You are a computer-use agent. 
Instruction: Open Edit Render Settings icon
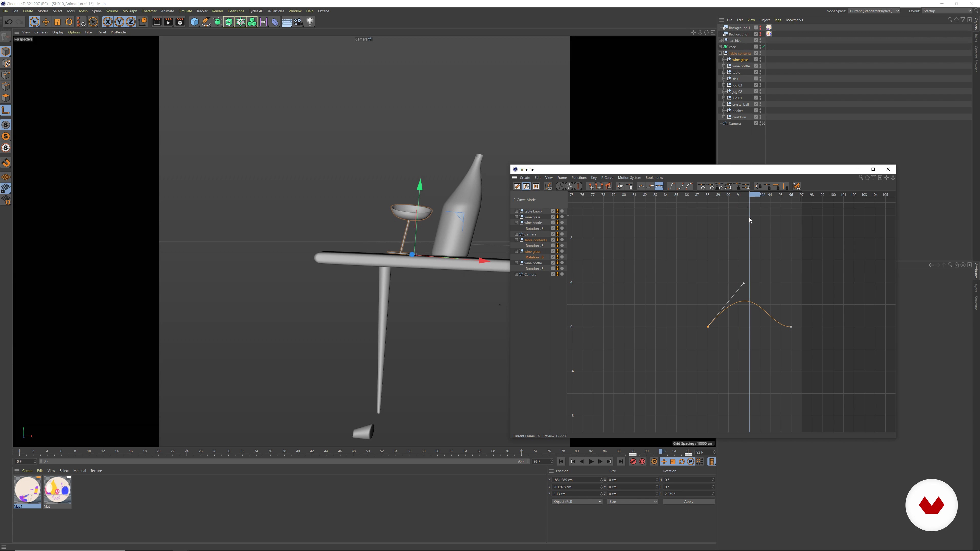180,22
